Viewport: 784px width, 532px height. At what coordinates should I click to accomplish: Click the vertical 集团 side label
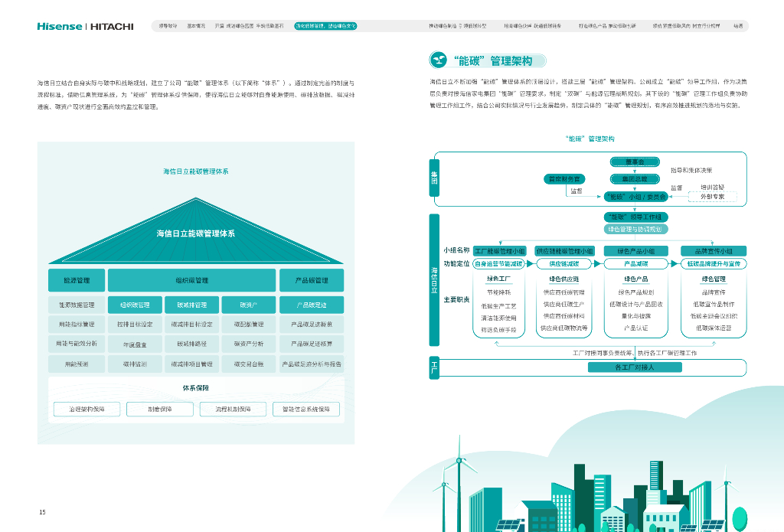434,178
